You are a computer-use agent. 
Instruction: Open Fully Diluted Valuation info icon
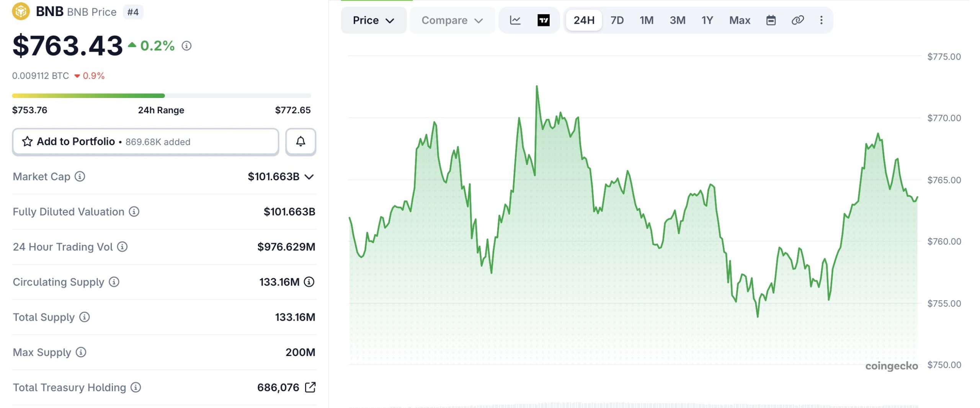point(134,212)
